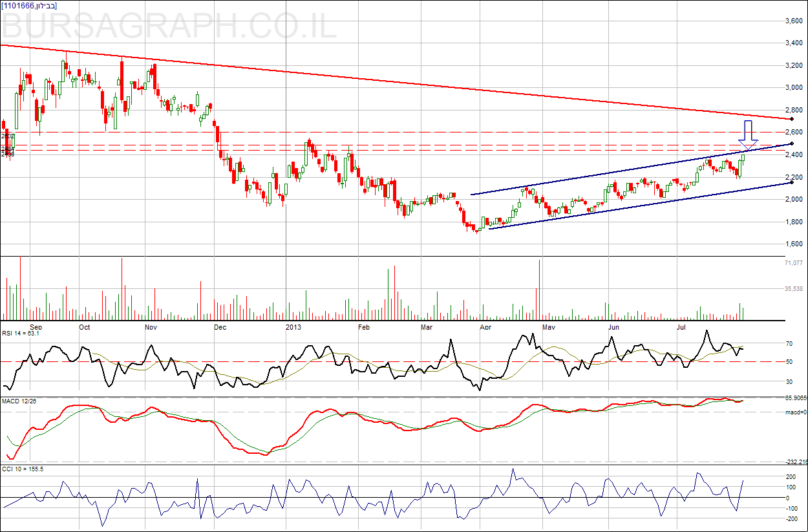This screenshot has width=808, height=532.
Task: Click the RSI 14 = 63.1 indicator label
Action: [x=21, y=334]
